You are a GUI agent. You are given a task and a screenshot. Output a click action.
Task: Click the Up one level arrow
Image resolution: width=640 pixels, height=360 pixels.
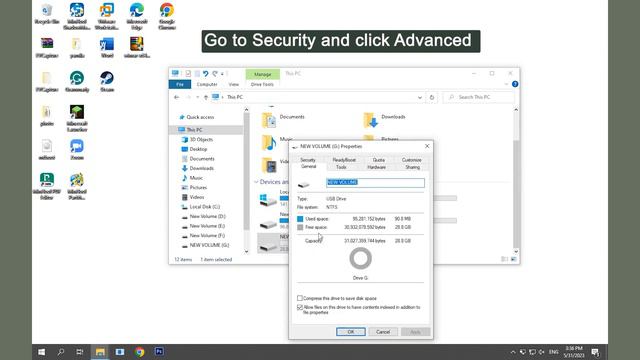[x=206, y=97]
